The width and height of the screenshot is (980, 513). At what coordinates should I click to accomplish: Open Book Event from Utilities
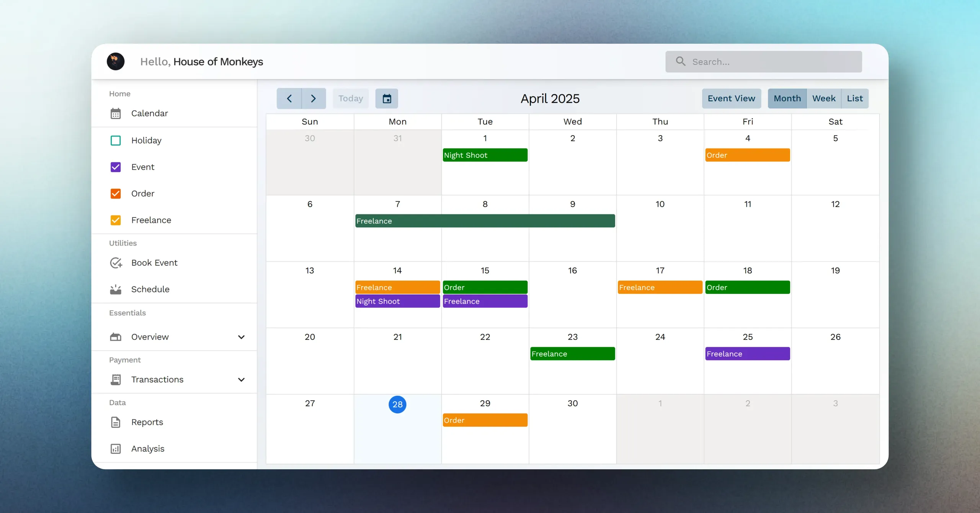pos(116,263)
